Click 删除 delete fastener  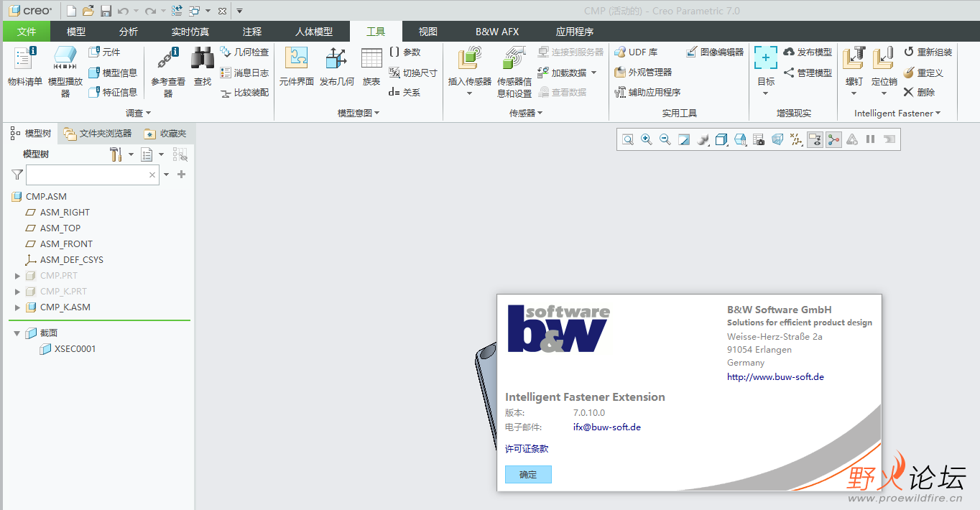coord(919,93)
